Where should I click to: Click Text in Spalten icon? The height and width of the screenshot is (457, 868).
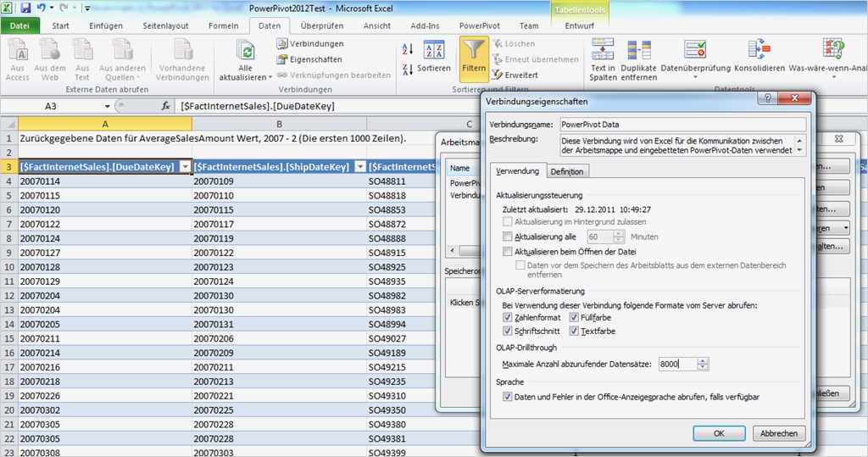(x=603, y=50)
